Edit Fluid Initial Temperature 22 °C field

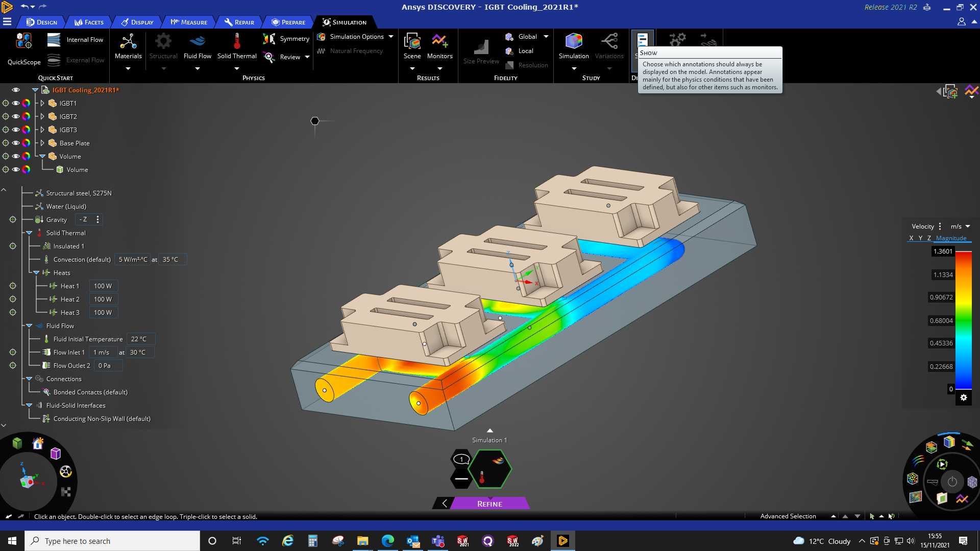(x=140, y=339)
